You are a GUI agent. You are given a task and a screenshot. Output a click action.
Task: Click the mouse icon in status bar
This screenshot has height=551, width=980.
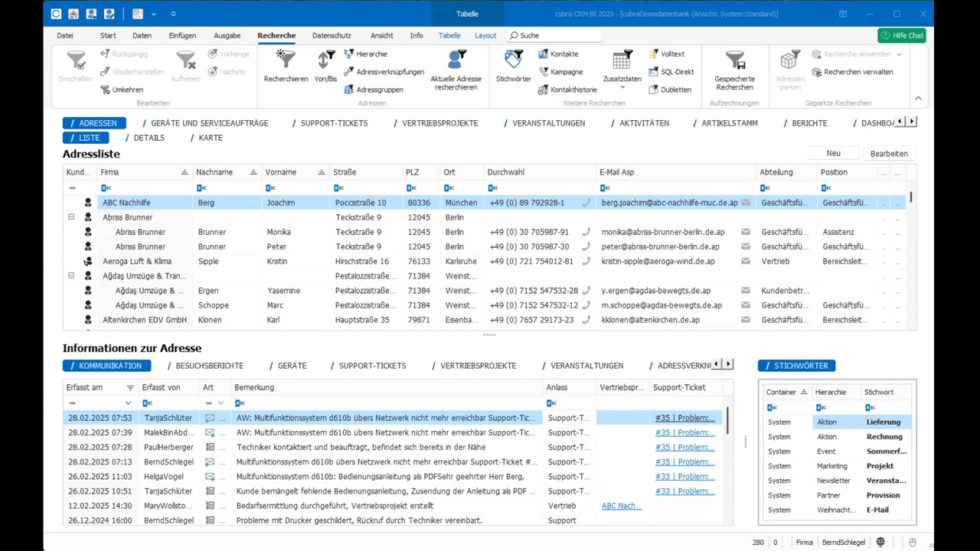912,542
